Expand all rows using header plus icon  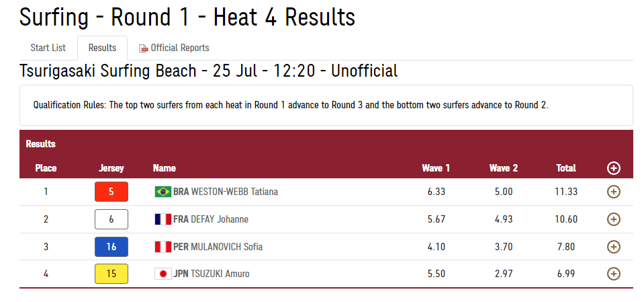point(612,168)
